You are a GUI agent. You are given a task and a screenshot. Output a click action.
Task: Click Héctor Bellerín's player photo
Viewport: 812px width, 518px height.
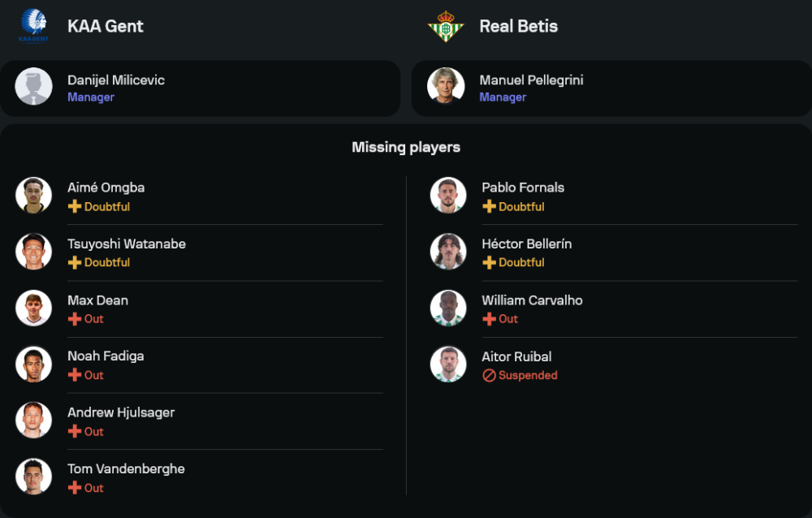[448, 252]
